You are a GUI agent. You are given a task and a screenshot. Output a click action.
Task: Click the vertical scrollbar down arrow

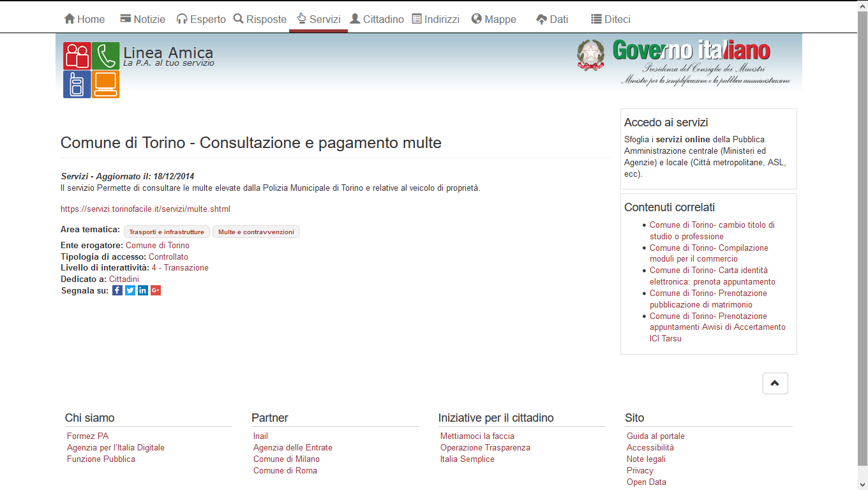click(x=862, y=484)
